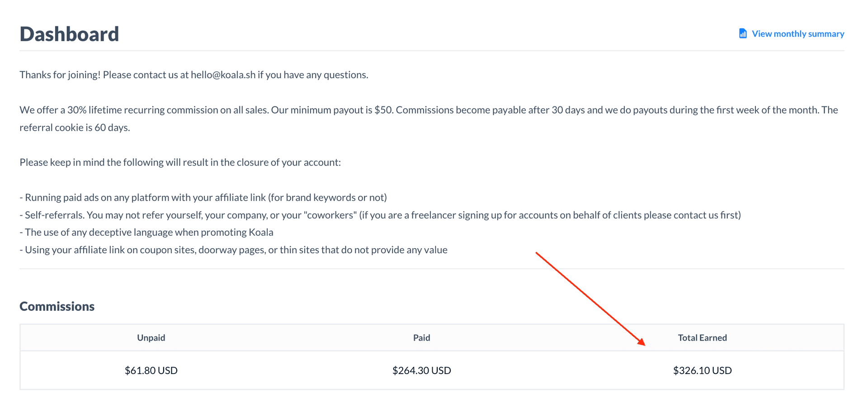Click the Dashboard heading

click(x=69, y=34)
